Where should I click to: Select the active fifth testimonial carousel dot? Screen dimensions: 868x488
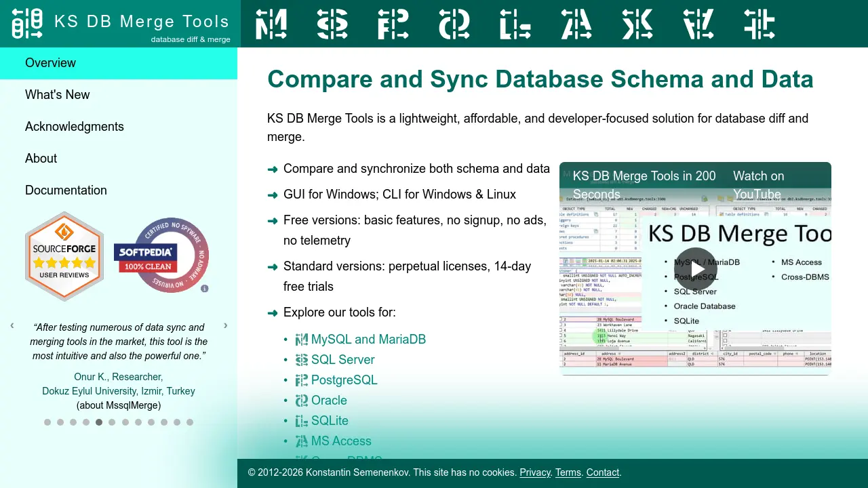(99, 422)
